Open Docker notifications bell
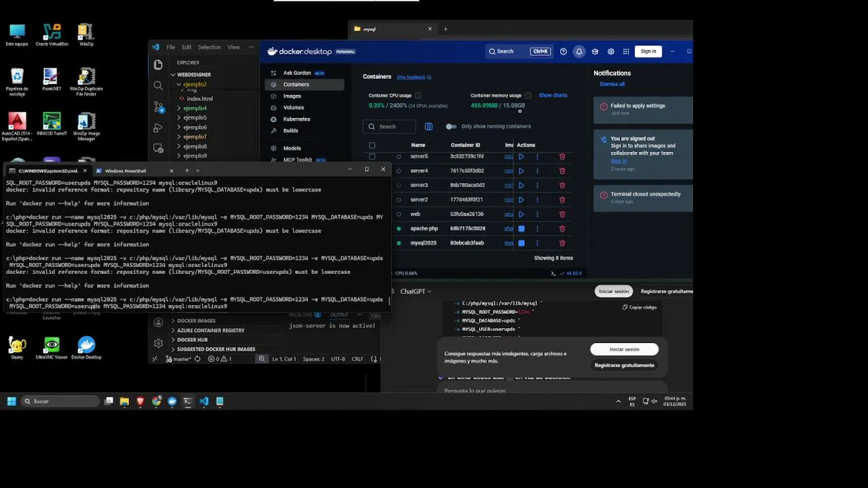This screenshot has height=488, width=868. (579, 52)
